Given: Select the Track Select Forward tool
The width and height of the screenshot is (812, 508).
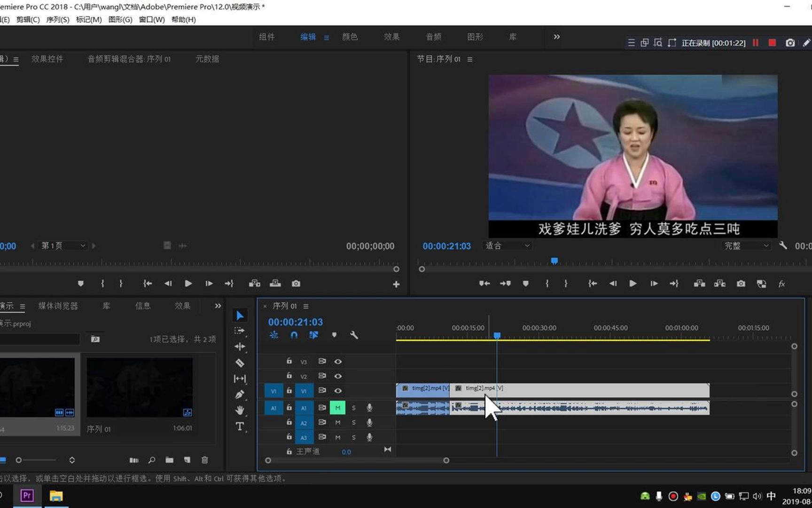Looking at the screenshot, I should [x=240, y=331].
